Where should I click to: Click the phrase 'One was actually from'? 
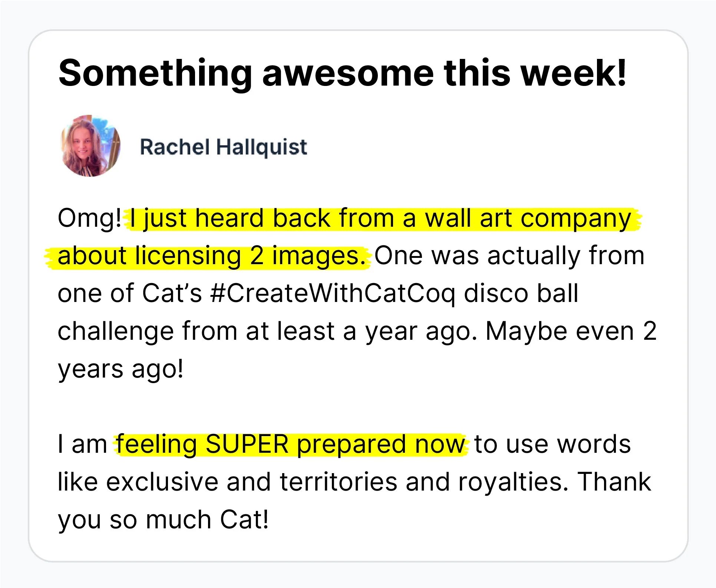point(509,256)
